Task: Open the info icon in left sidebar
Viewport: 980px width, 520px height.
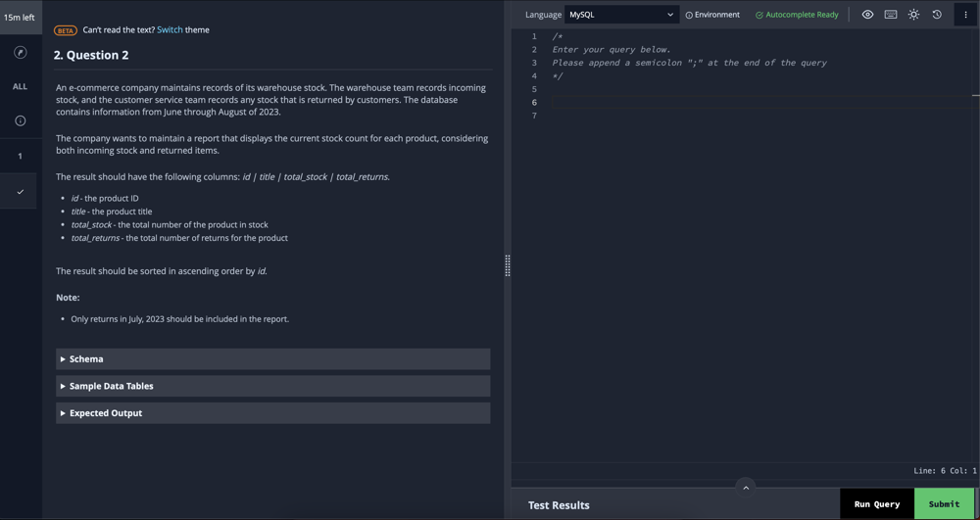Action: 20,120
